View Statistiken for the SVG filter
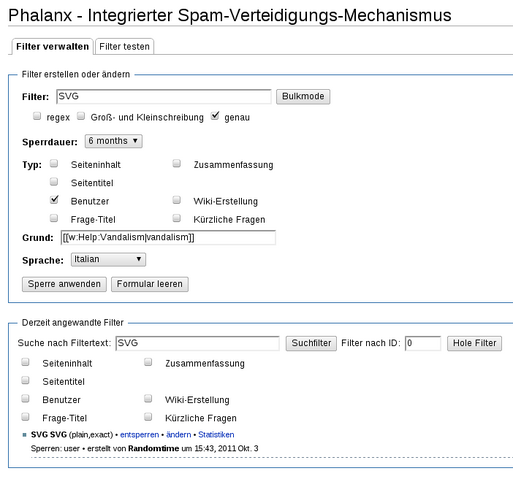This screenshot has height=479, width=513. [x=216, y=435]
